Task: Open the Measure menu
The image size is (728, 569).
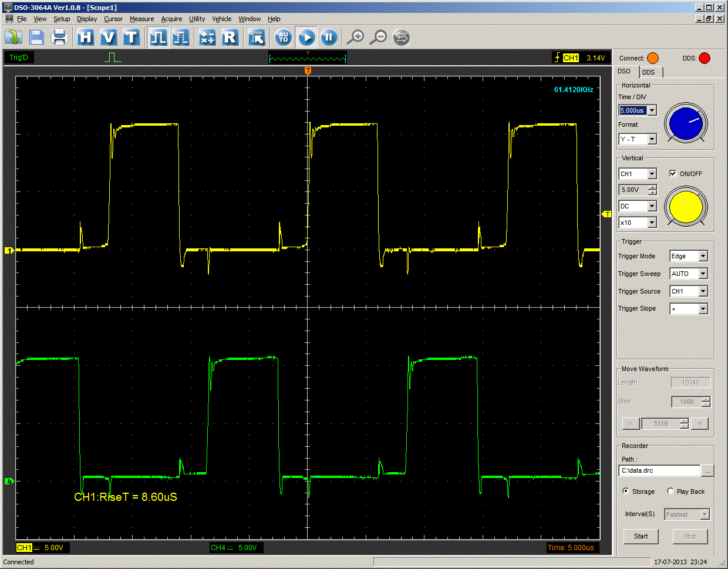Action: pyautogui.click(x=141, y=19)
